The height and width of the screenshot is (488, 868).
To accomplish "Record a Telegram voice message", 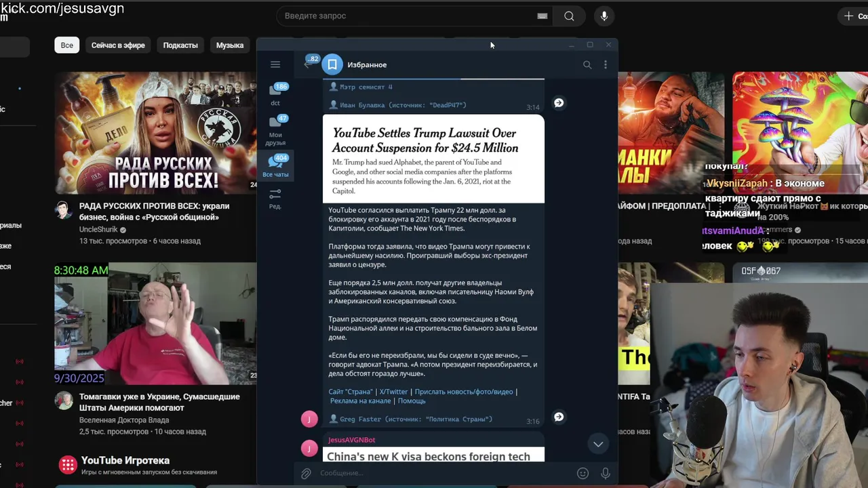I will click(x=606, y=473).
